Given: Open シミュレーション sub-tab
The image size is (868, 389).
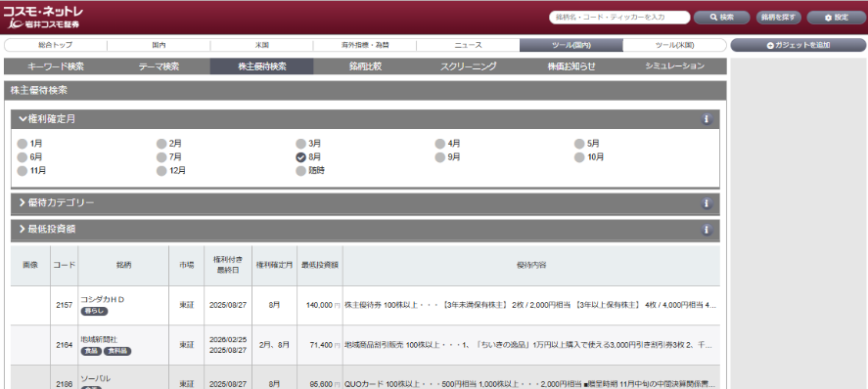Looking at the screenshot, I should [x=675, y=66].
